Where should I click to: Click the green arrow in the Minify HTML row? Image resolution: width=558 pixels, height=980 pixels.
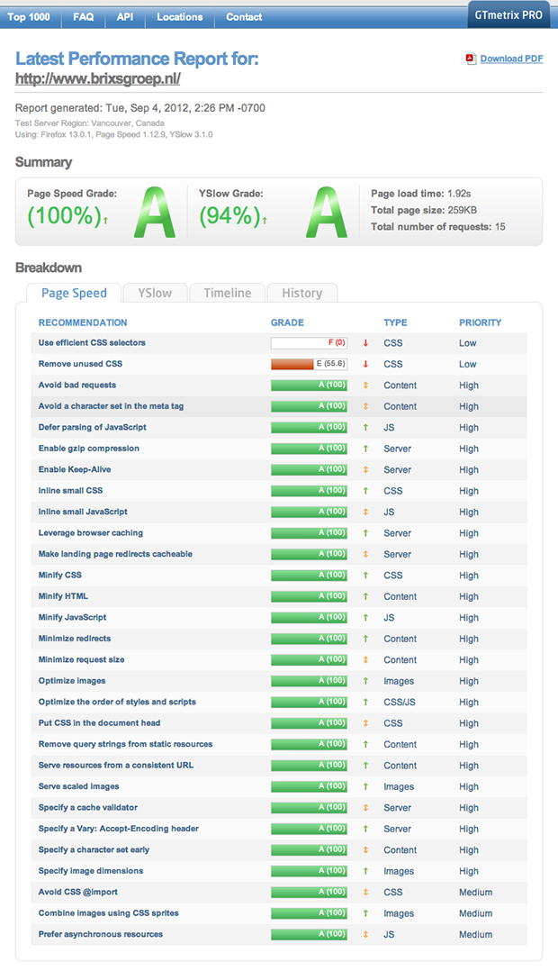click(x=365, y=597)
